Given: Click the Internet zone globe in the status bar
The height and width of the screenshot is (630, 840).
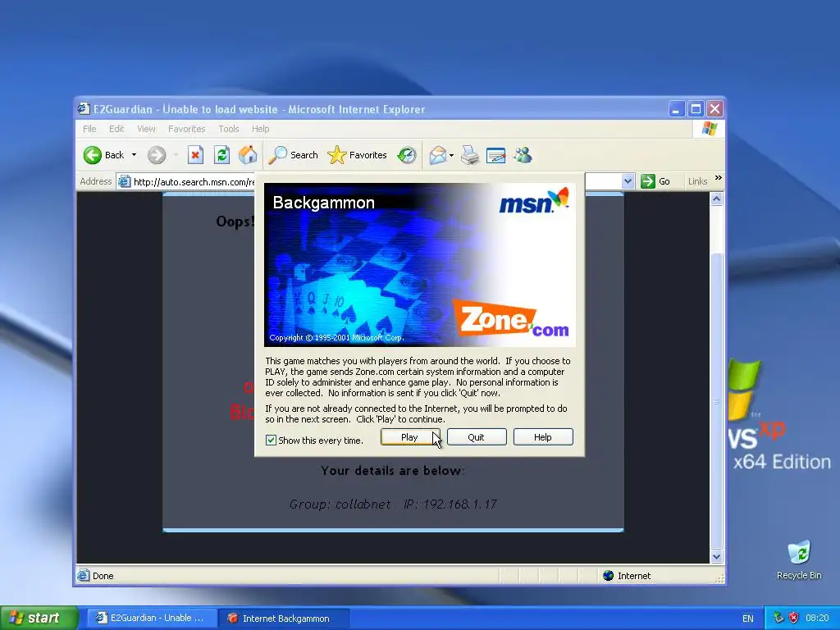Looking at the screenshot, I should click(x=608, y=576).
